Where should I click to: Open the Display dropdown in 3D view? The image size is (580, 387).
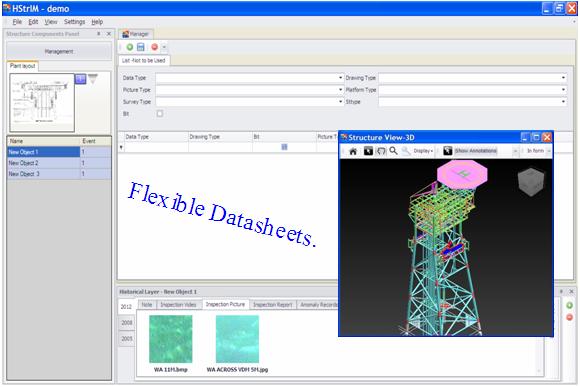coord(423,151)
